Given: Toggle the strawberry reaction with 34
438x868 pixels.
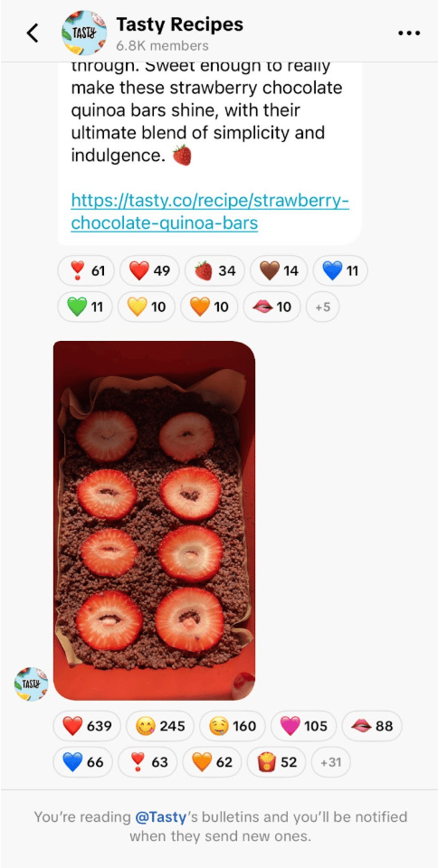Looking at the screenshot, I should [x=214, y=270].
